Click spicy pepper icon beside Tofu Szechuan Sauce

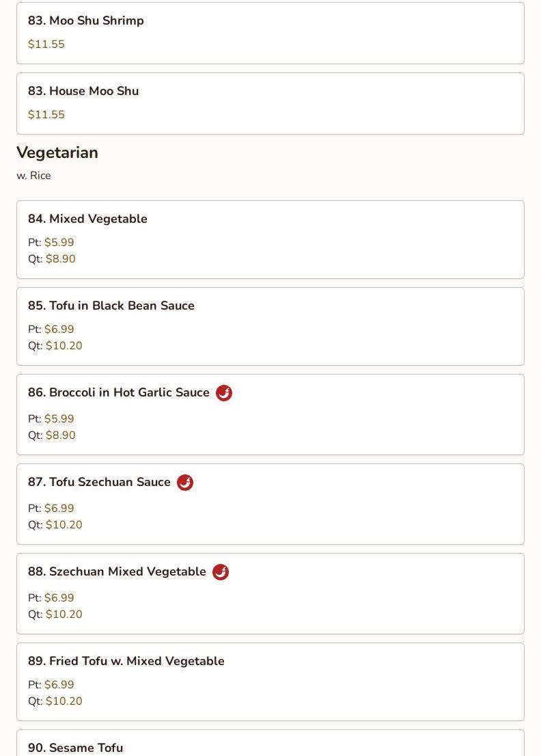coord(185,483)
